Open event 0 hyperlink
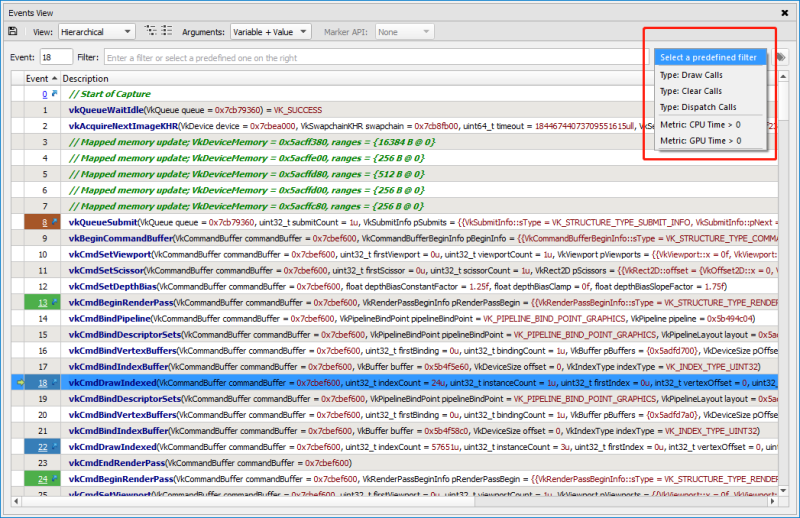 [45, 94]
